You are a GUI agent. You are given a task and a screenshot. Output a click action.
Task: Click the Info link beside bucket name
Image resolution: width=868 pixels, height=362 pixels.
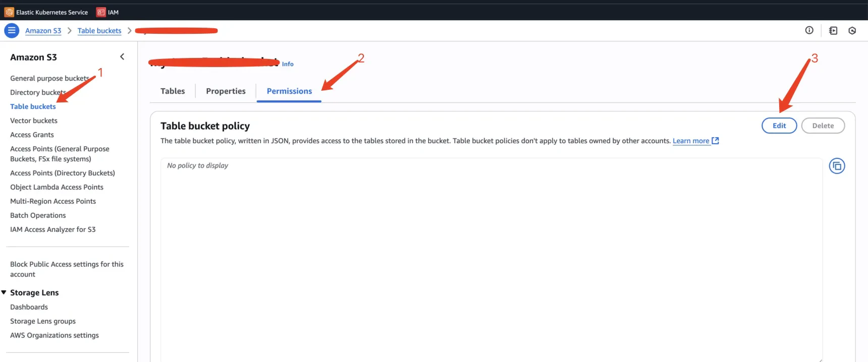click(x=288, y=64)
